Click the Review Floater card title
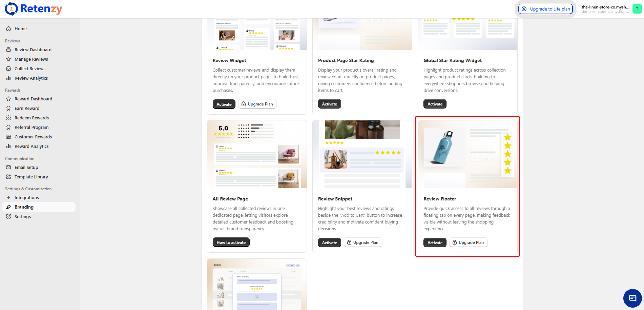Screen dimensions: 644x310 click(440, 199)
